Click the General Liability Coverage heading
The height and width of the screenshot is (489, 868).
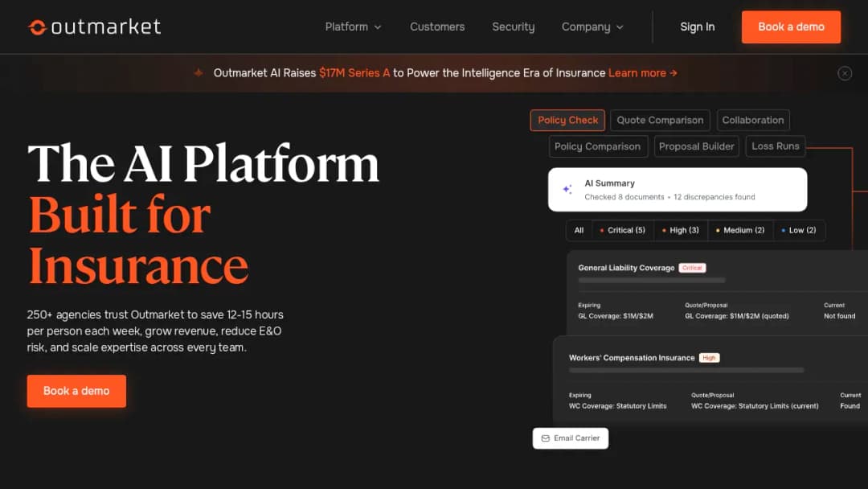click(626, 268)
